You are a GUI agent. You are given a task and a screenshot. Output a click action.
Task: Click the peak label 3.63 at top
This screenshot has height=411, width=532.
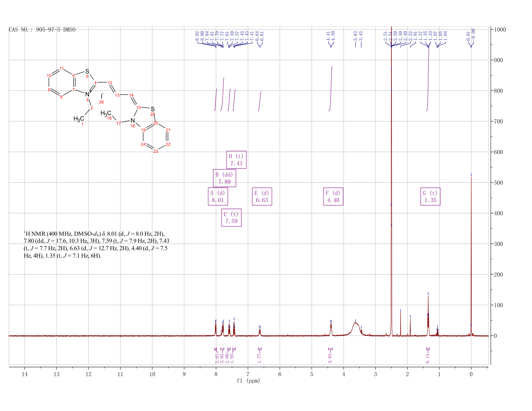point(355,36)
